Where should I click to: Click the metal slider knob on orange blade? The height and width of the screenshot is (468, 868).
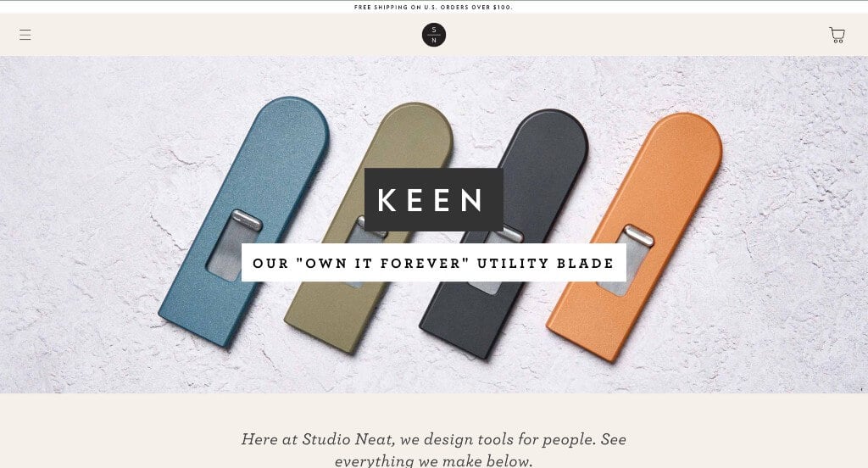coord(639,235)
